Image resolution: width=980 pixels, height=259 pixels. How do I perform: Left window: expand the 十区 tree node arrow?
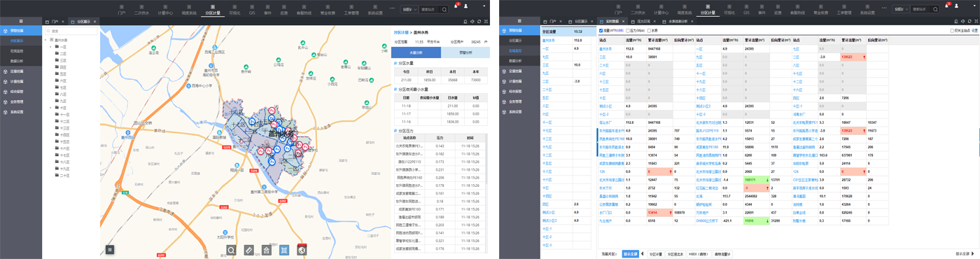(x=50, y=108)
